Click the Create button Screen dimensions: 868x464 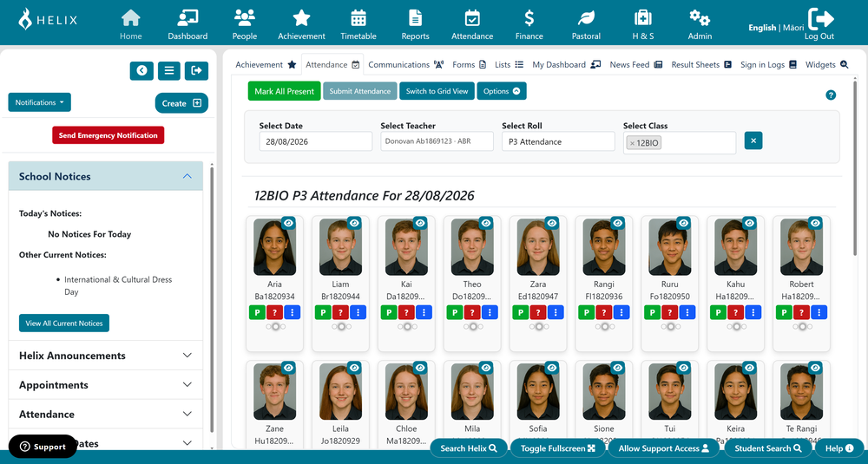(x=181, y=103)
